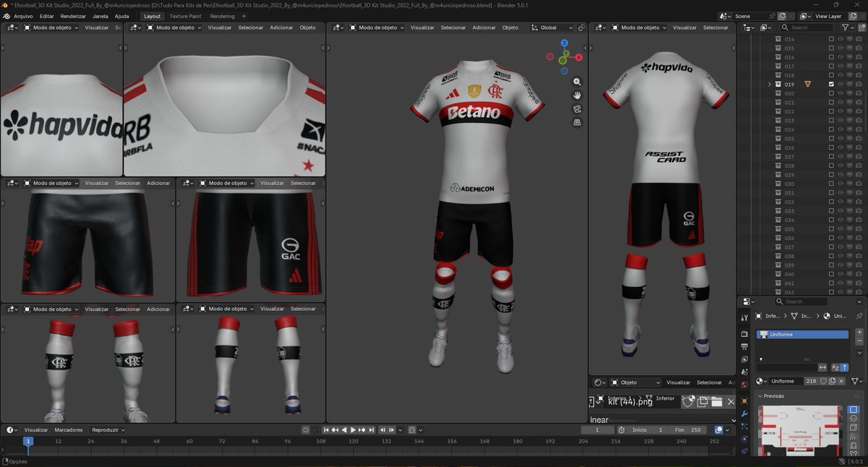Screen dimensions: 868x467
Task: Enable the collection 022 checkbox in outliner
Action: 831,111
